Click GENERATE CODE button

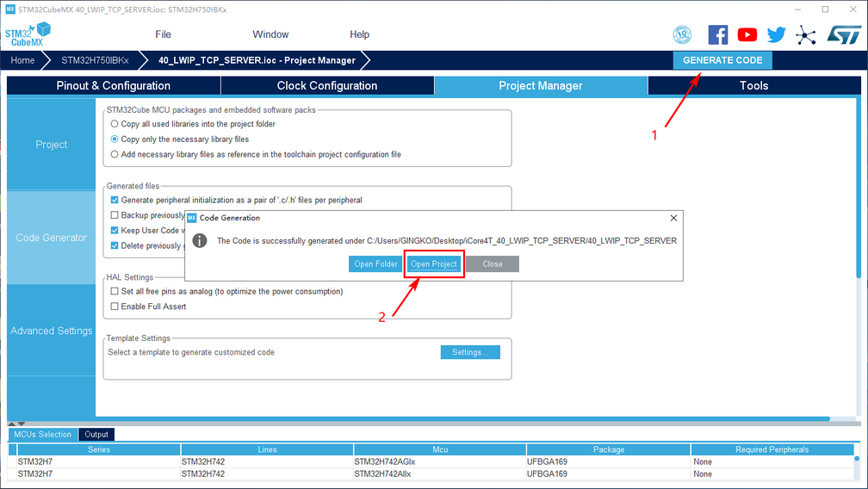coord(722,60)
